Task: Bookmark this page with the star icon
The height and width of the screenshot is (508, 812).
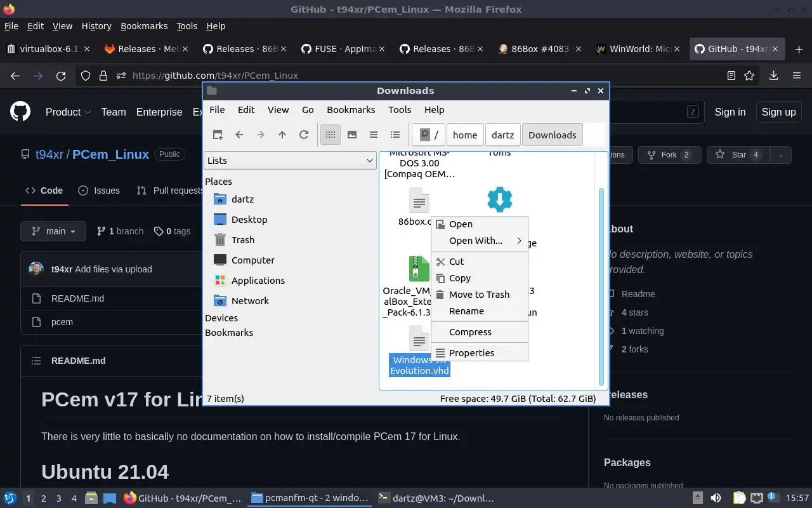Action: pos(749,76)
